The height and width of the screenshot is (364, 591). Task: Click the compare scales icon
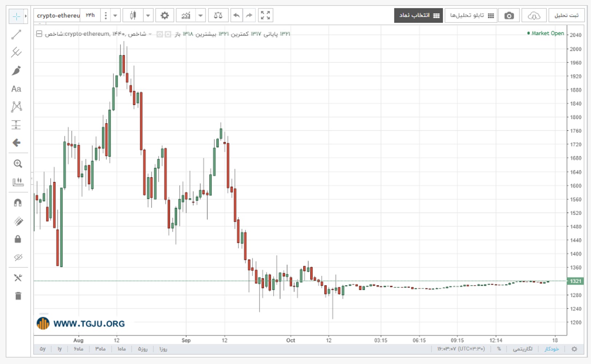coord(218,15)
